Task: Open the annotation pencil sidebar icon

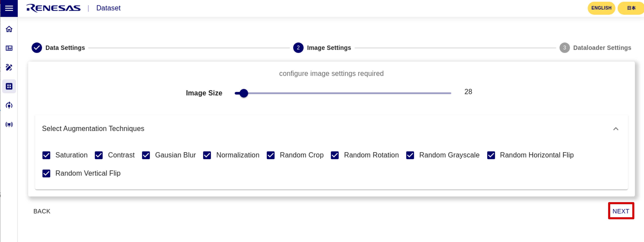Action: click(x=9, y=67)
